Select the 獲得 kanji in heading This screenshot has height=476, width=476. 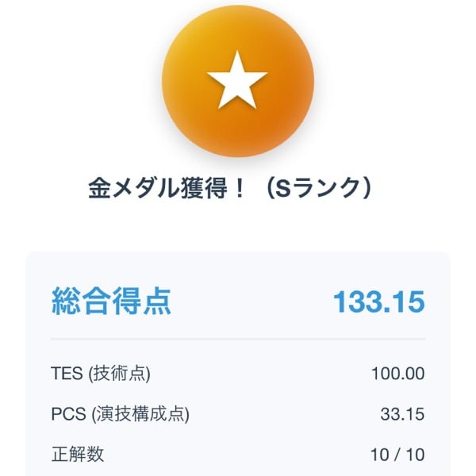[x=204, y=189]
